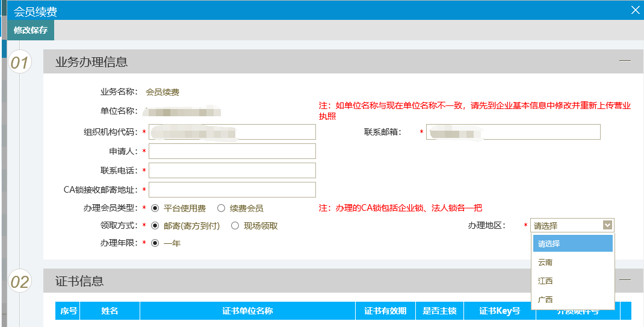Viewport: 644px width, 327px height.
Task: Select 一年 for 办理年限
Action: (155, 243)
